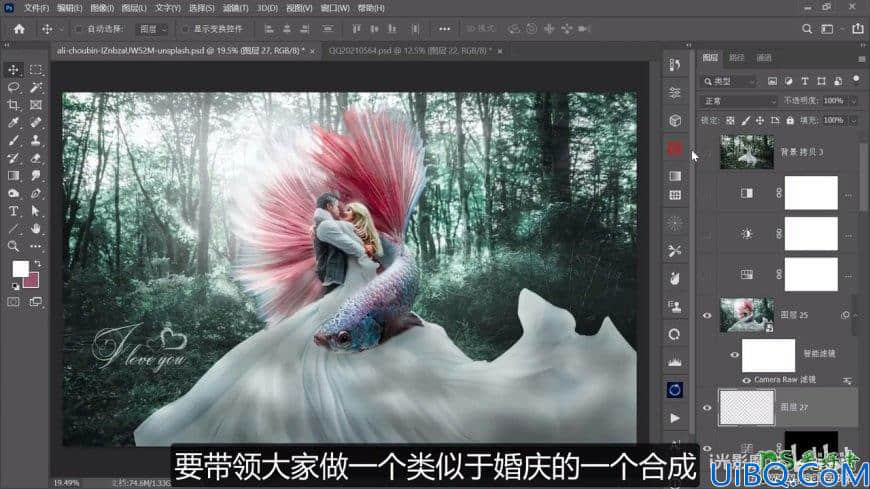The image size is (870, 489).
Task: Open the 文件(F) menu
Action: click(x=37, y=8)
